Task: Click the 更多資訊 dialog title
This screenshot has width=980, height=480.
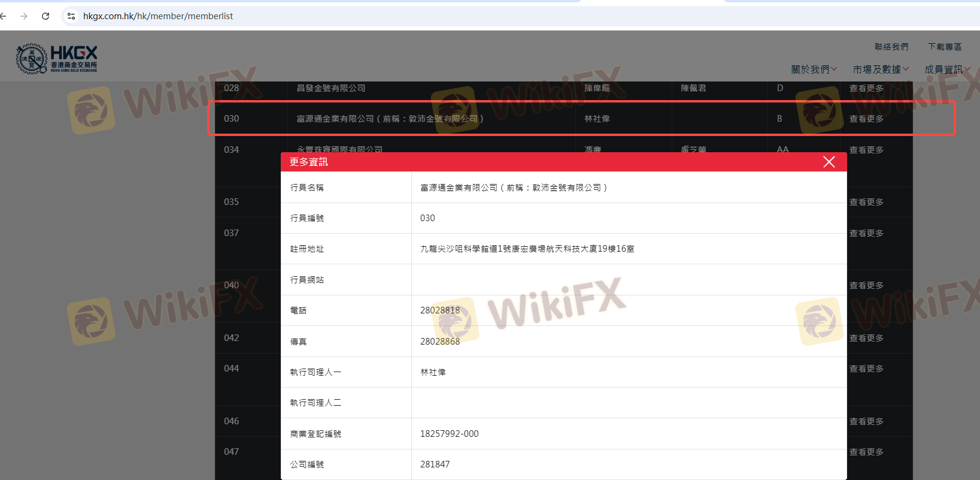Action: point(309,162)
